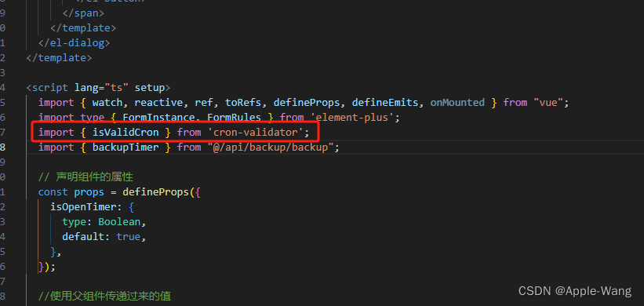Click the closing </el-dialog> tag

[75, 42]
